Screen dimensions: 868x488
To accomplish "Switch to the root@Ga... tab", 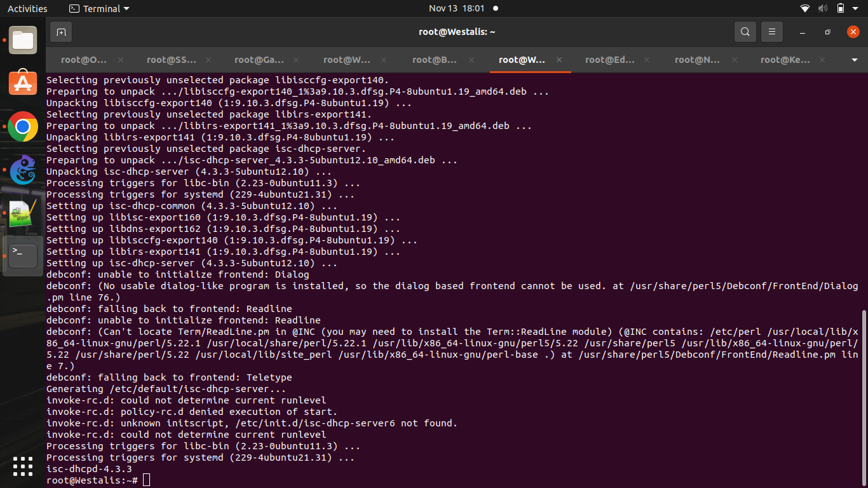I will tap(259, 60).
